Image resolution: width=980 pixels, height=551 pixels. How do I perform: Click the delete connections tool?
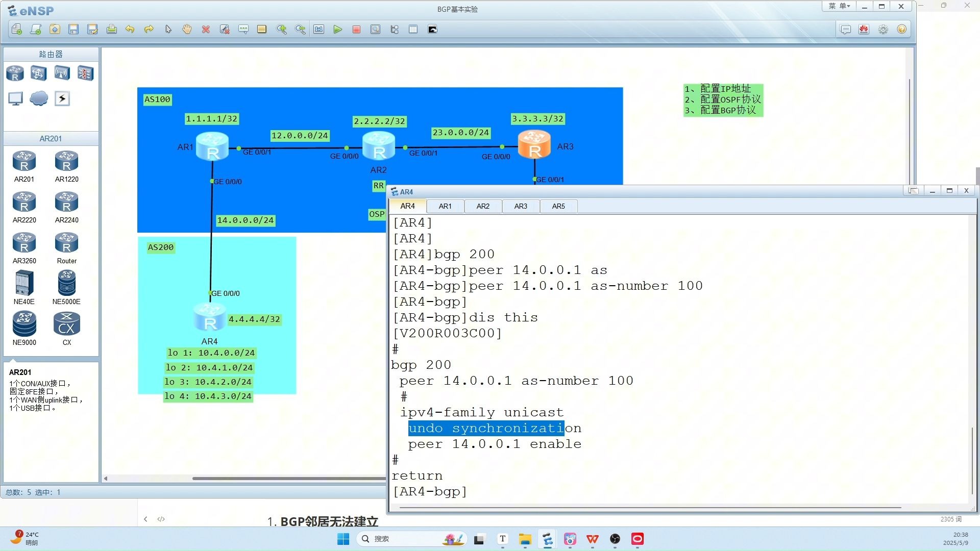(x=225, y=30)
